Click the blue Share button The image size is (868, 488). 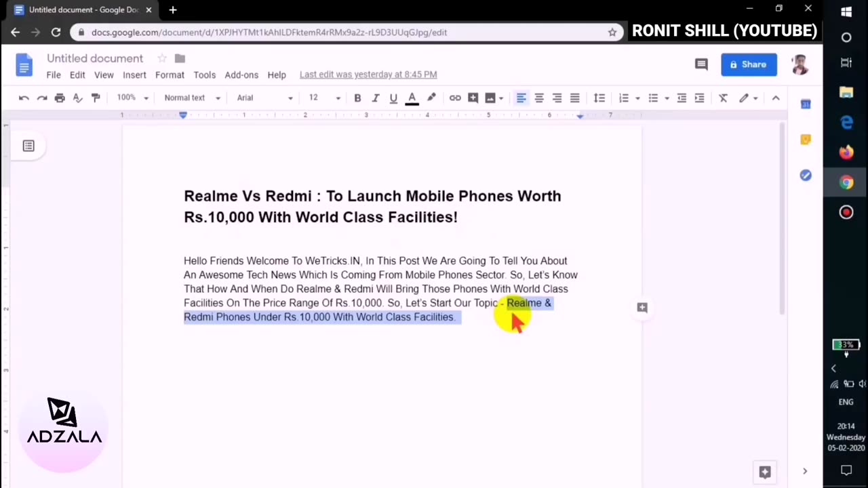click(x=749, y=64)
